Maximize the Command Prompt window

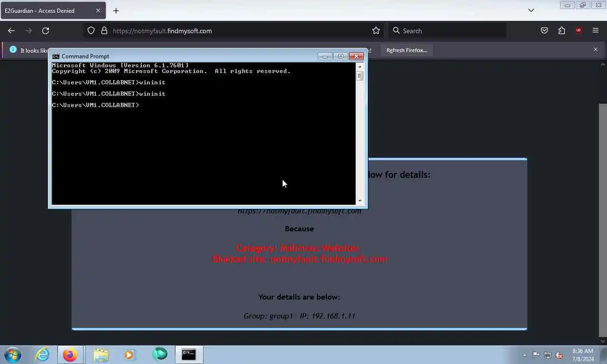tap(340, 56)
